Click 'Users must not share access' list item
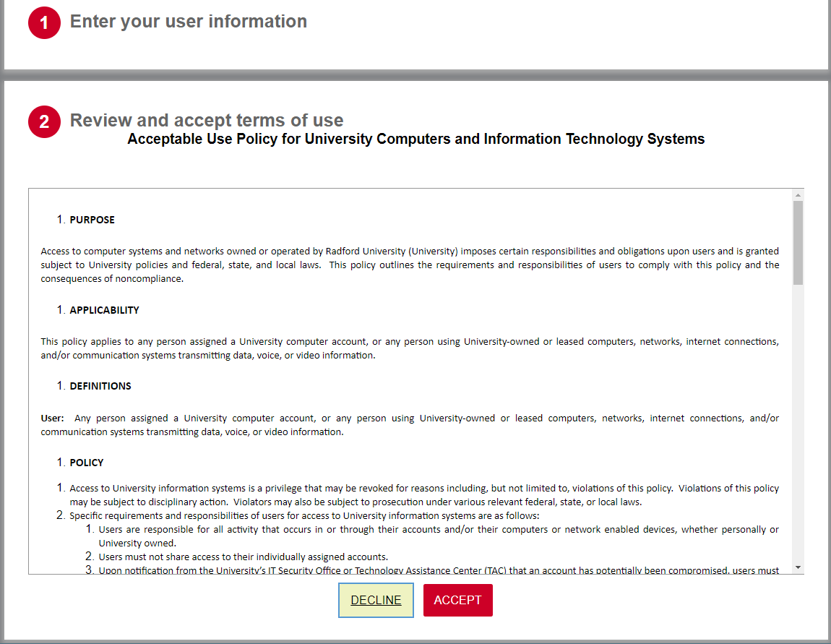 [x=244, y=557]
